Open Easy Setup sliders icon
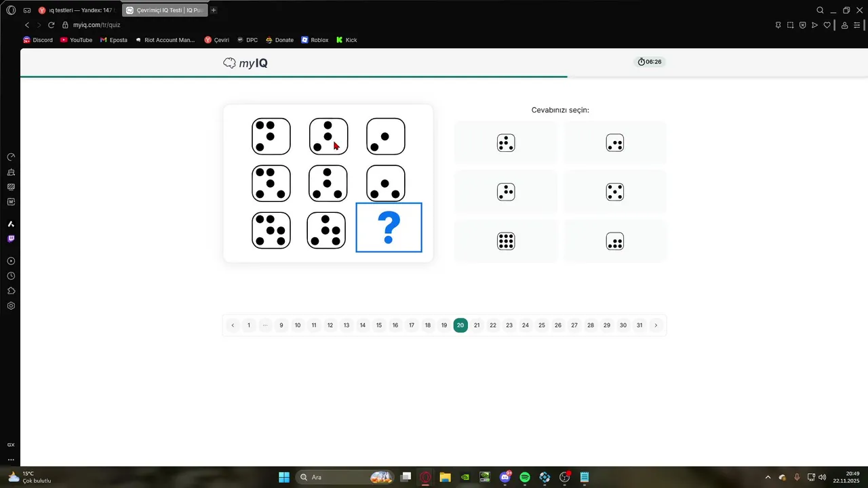The image size is (868, 488). point(857,25)
